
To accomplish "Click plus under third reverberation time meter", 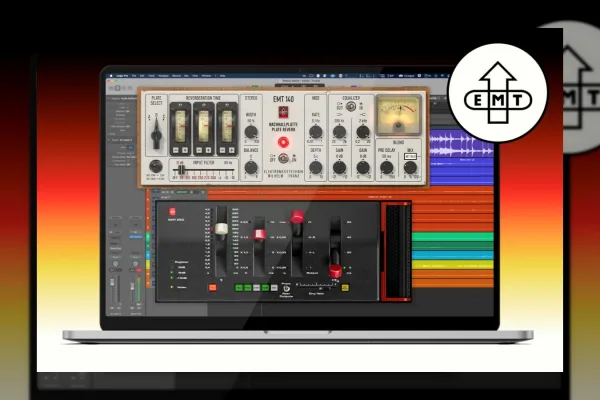I will [232, 150].
